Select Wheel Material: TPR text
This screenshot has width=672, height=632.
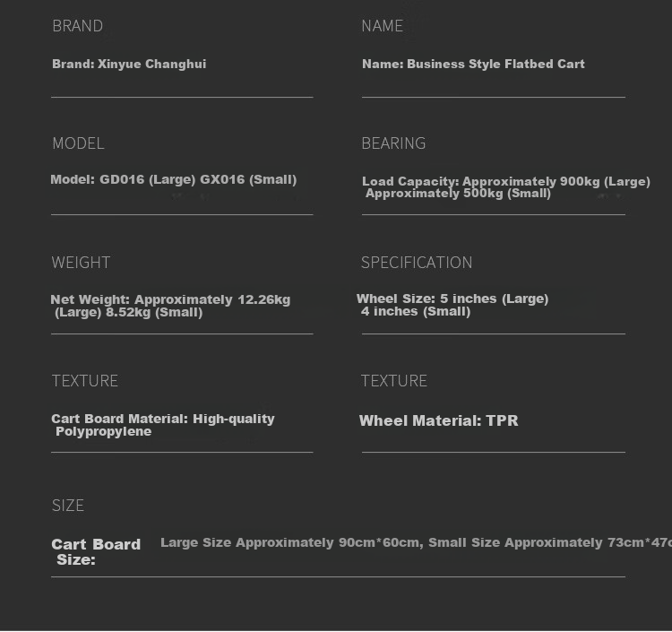pyautogui.click(x=438, y=420)
